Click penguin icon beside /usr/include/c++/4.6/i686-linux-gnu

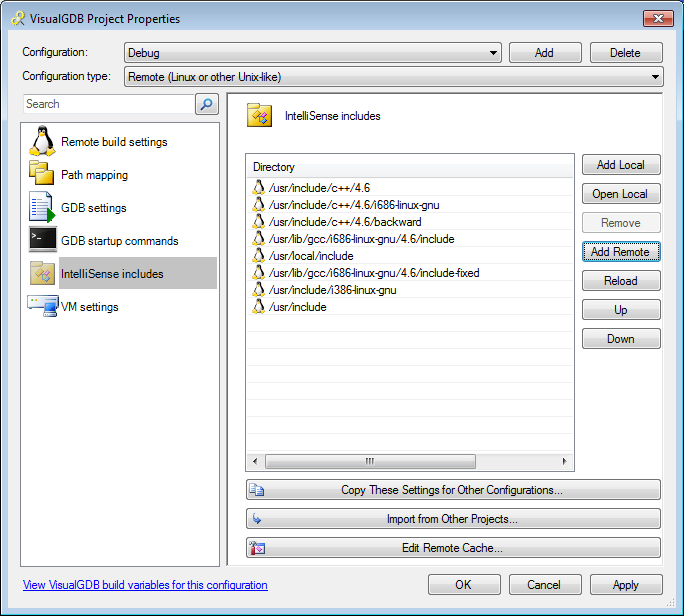tap(259, 205)
